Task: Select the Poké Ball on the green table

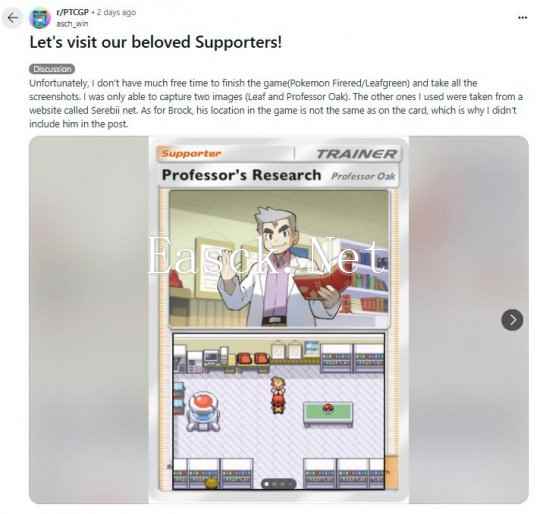Action: [x=329, y=409]
